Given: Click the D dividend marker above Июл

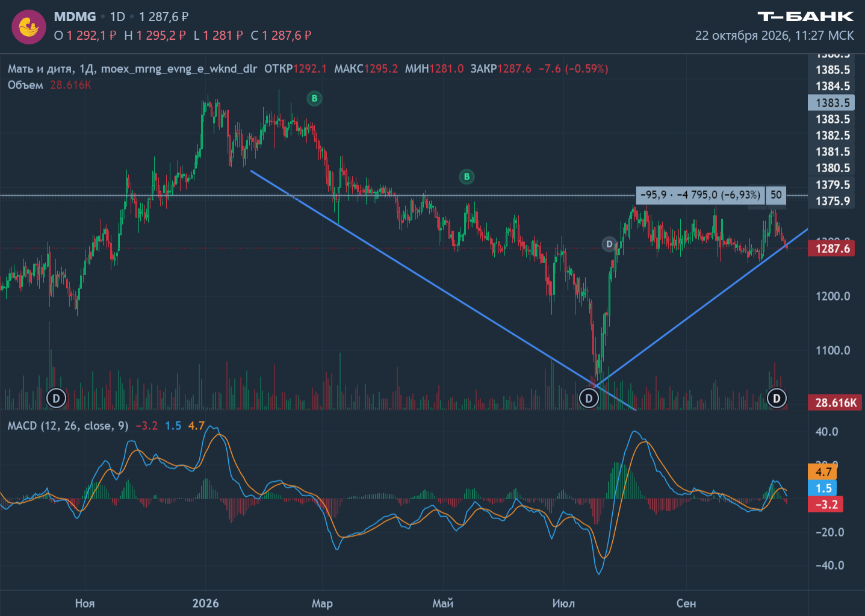Looking at the screenshot, I should pos(589,398).
